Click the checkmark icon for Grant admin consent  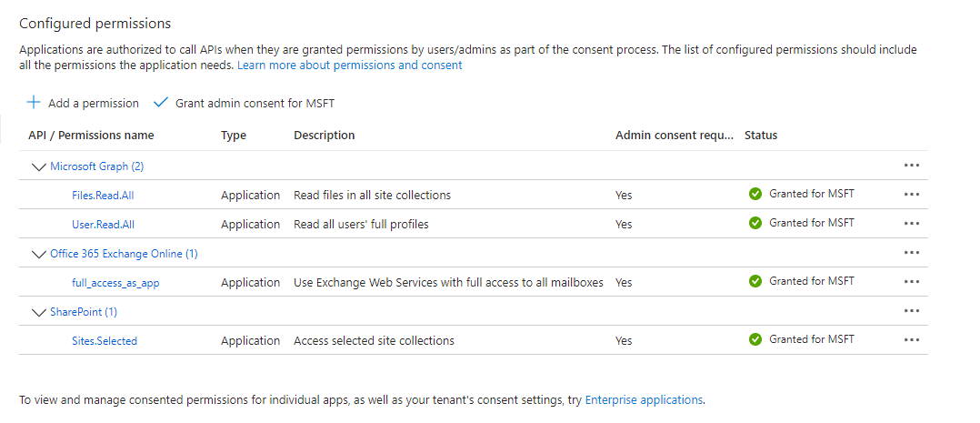point(161,103)
